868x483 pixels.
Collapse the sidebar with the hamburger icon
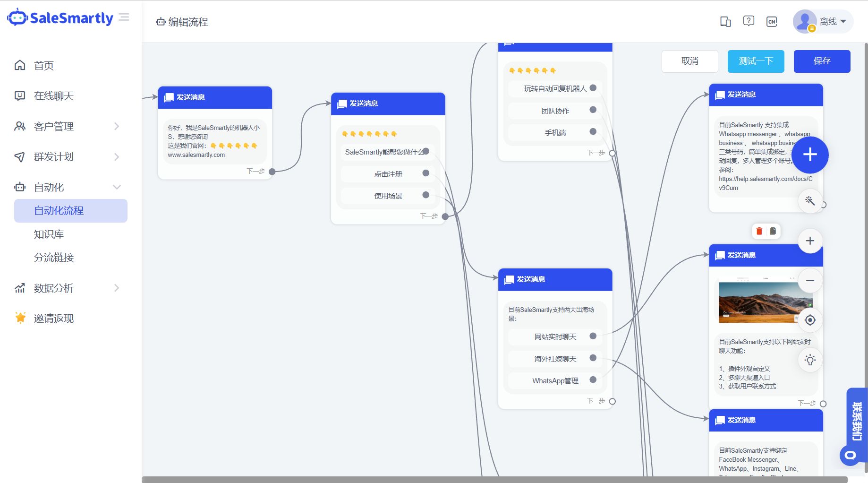tap(124, 17)
